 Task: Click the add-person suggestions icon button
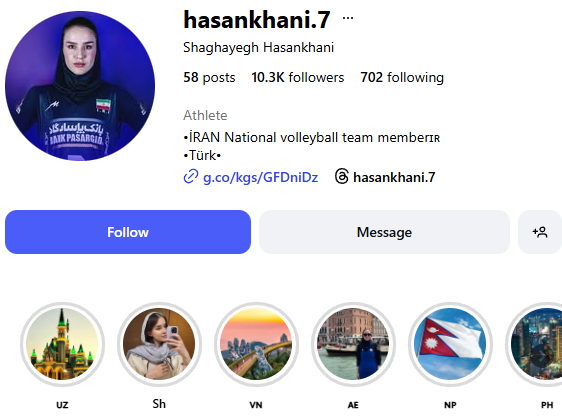click(540, 232)
